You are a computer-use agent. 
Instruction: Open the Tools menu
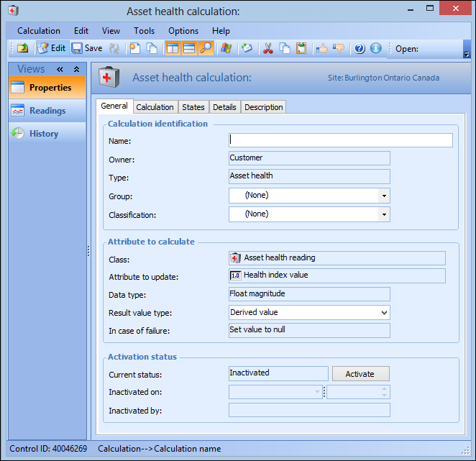coord(144,31)
